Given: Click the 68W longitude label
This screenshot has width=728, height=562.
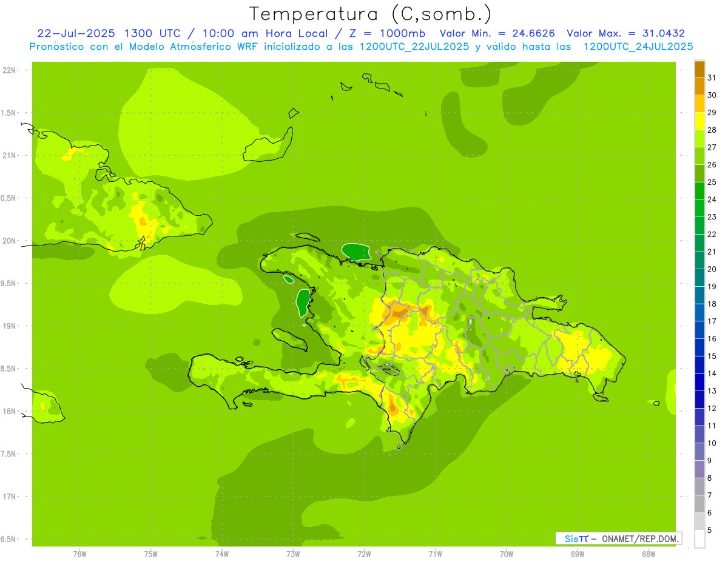Looking at the screenshot, I should tap(649, 554).
